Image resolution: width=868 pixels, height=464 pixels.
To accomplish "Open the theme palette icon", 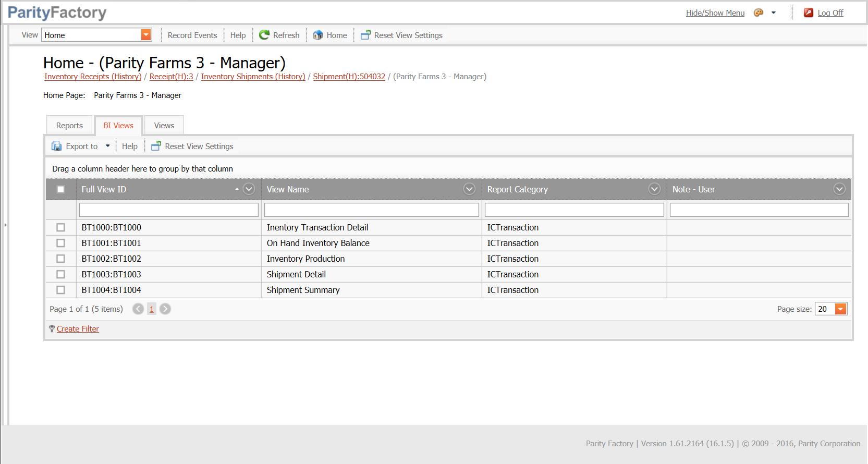I will click(x=759, y=13).
